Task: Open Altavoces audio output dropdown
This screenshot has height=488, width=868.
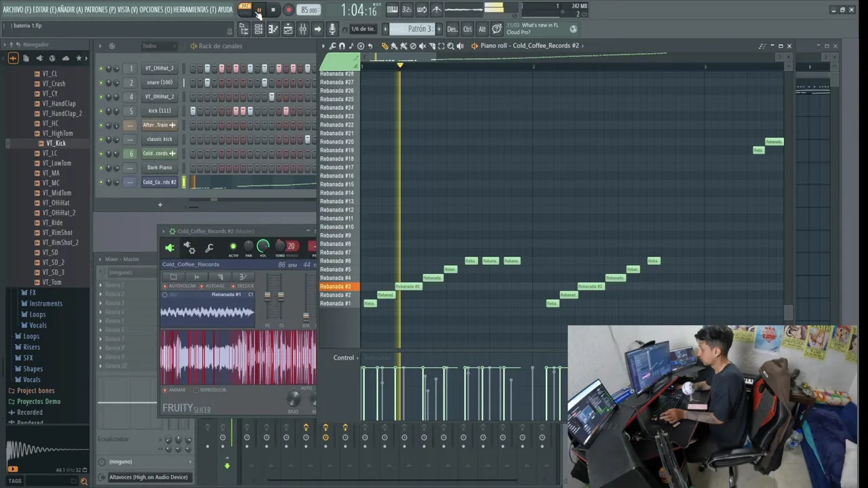Action: point(149,477)
